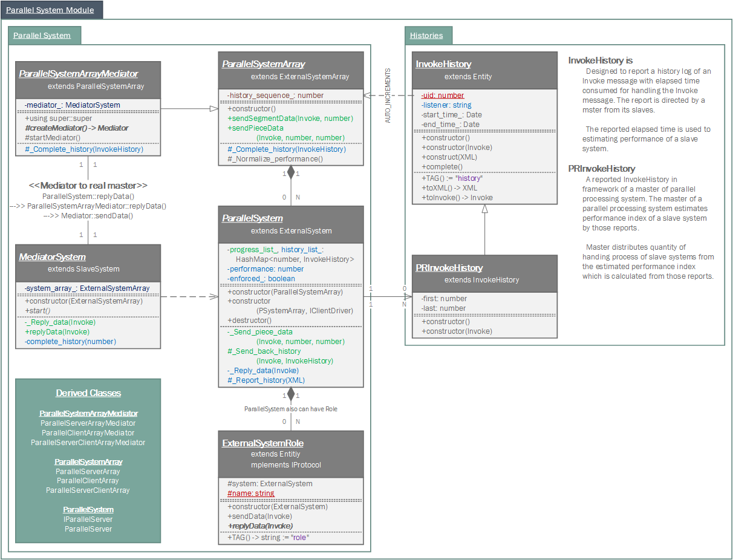The height and width of the screenshot is (560, 733).
Task: Click 'ParallelSystem also can have Role' note
Action: pos(291,409)
